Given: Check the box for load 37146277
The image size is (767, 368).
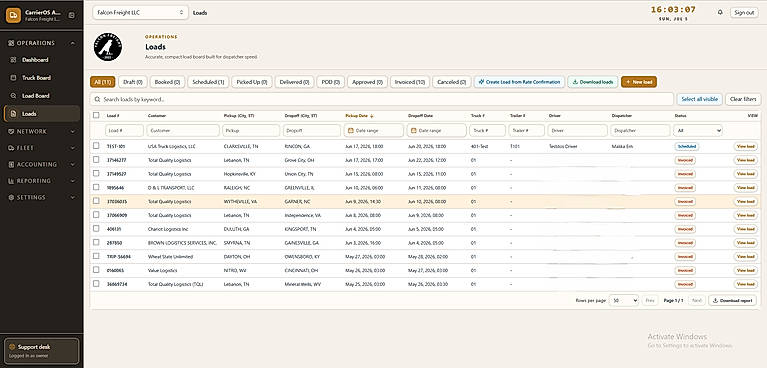Looking at the screenshot, I should pyautogui.click(x=96, y=160).
